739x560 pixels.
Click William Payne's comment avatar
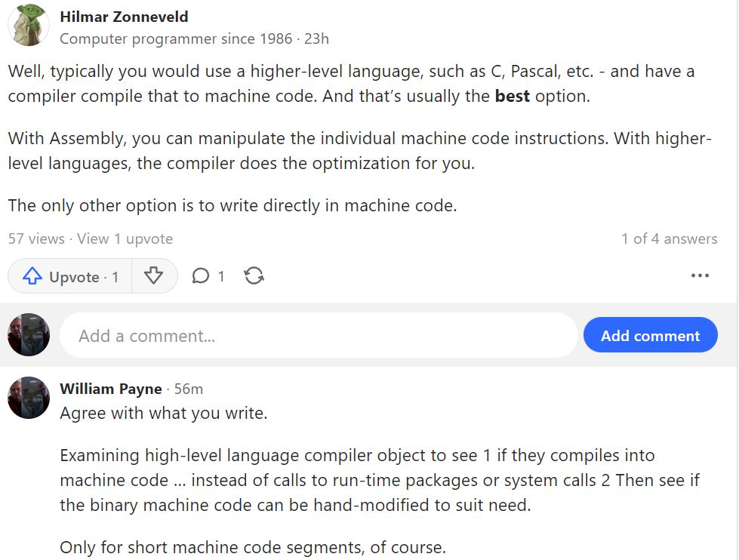(29, 398)
